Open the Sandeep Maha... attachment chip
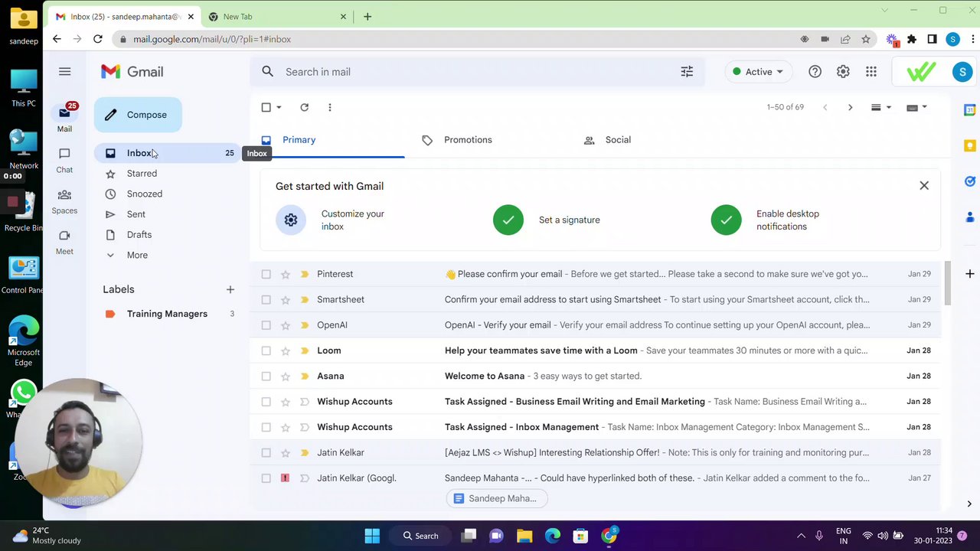 point(497,499)
